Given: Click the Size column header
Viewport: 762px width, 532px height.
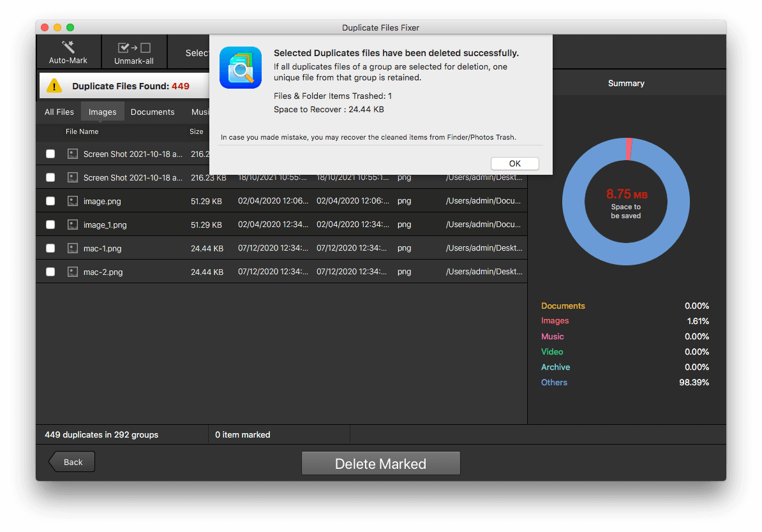Looking at the screenshot, I should click(x=197, y=131).
